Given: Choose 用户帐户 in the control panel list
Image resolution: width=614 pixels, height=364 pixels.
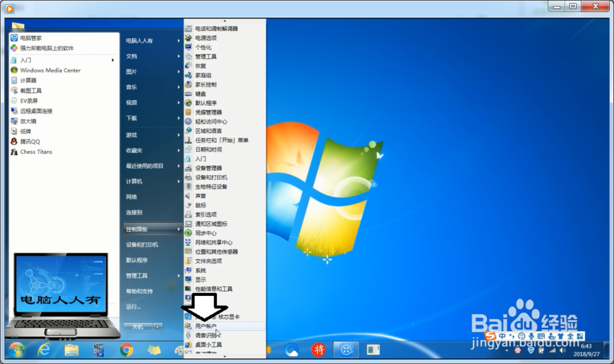Looking at the screenshot, I should pyautogui.click(x=225, y=326).
